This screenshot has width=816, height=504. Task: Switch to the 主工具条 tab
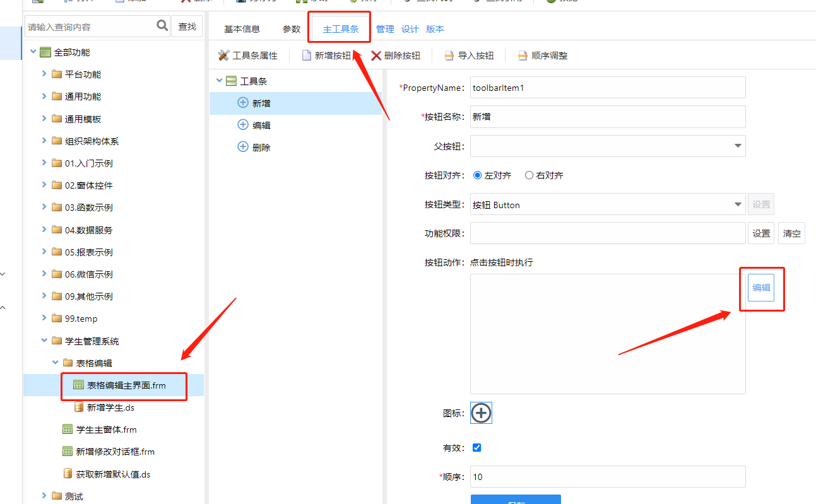coord(341,29)
